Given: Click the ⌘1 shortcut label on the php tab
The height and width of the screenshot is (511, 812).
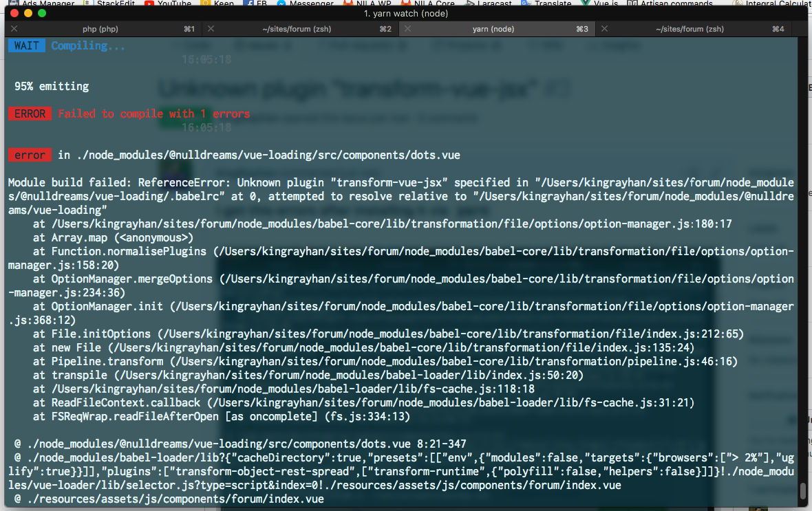Looking at the screenshot, I should coord(189,29).
